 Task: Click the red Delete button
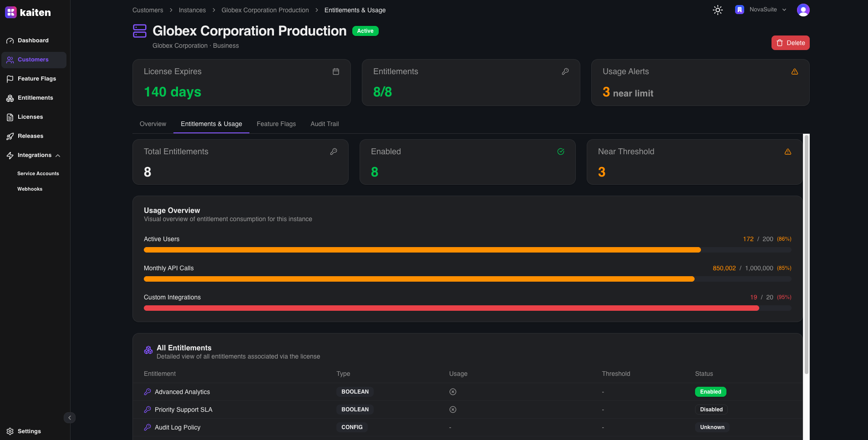click(790, 43)
